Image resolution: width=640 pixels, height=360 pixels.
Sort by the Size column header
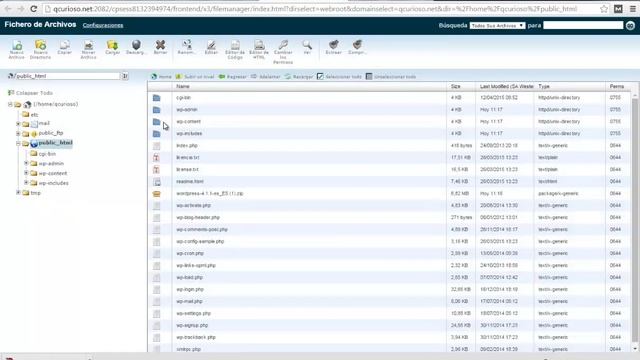(x=461, y=87)
